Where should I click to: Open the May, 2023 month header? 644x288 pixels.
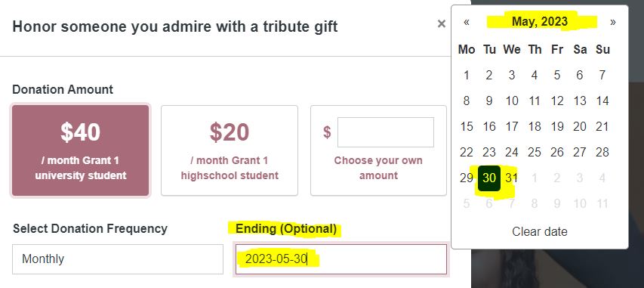pos(540,22)
